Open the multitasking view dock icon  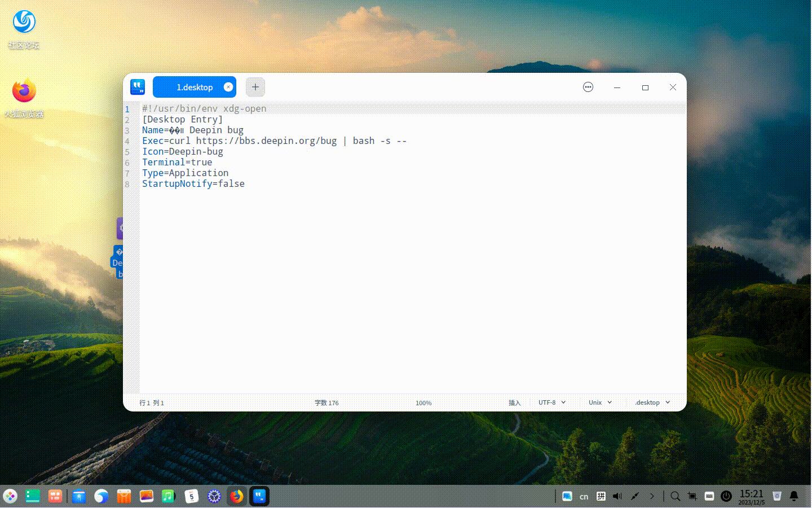55,496
